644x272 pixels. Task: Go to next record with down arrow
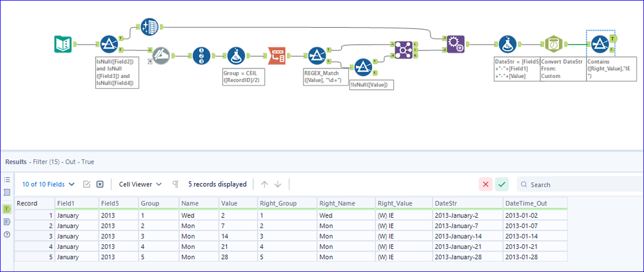[278, 184]
